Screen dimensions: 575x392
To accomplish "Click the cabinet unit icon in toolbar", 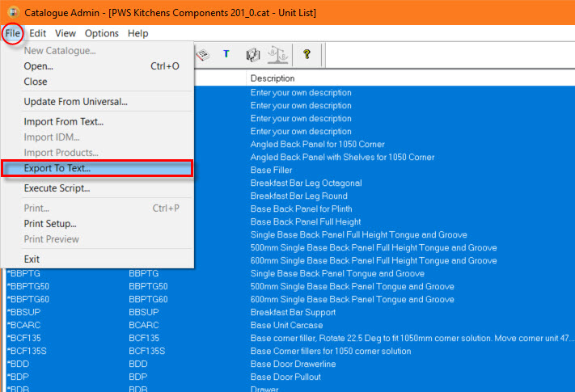I will pyautogui.click(x=252, y=55).
